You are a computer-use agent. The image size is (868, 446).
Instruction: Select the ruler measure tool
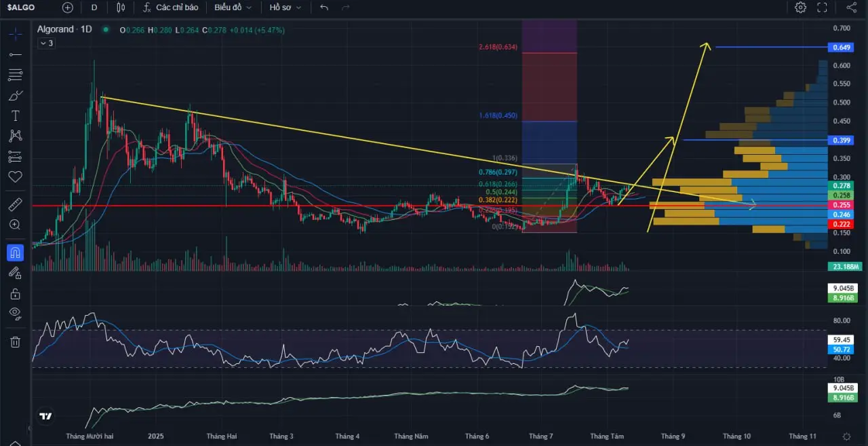[15, 204]
